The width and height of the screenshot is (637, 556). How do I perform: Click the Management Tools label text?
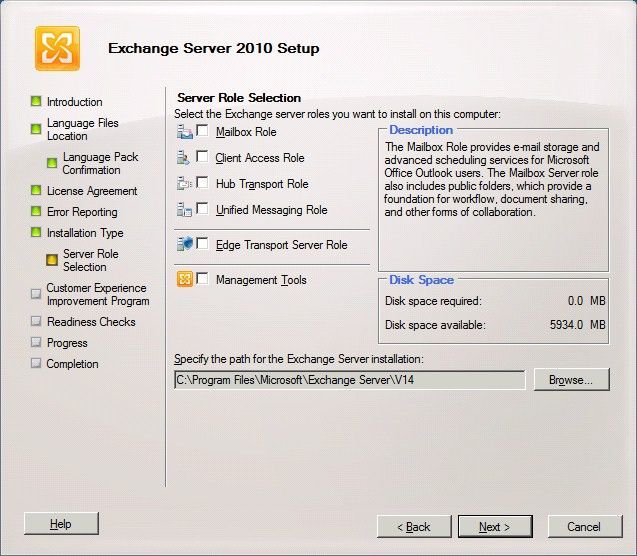(261, 280)
